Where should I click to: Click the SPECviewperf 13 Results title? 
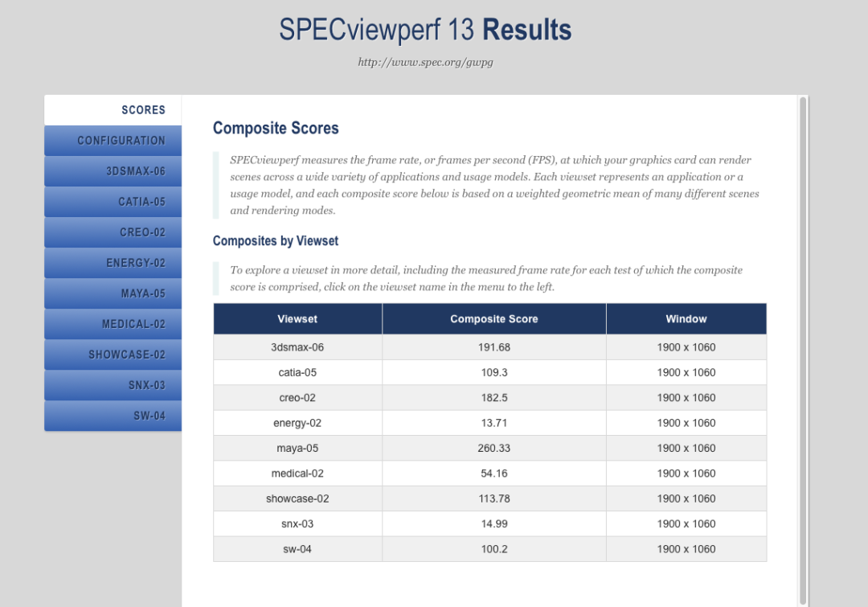tap(425, 30)
